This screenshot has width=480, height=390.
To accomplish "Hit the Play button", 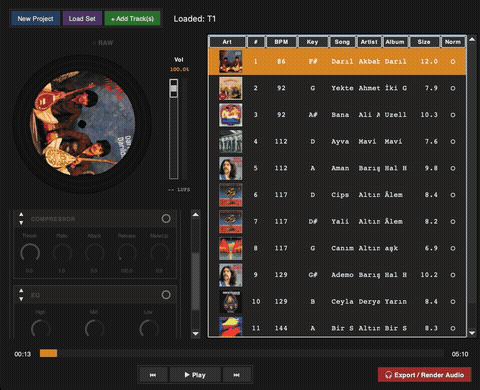I will coord(195,375).
